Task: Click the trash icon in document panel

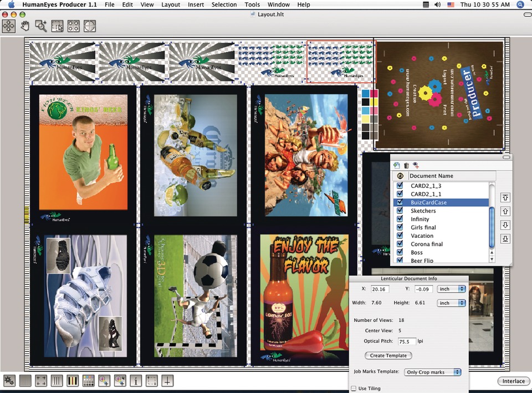Action: [x=406, y=166]
